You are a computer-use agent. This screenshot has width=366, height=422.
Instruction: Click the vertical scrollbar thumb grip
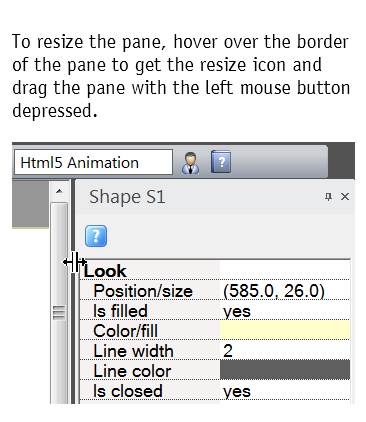click(x=59, y=313)
